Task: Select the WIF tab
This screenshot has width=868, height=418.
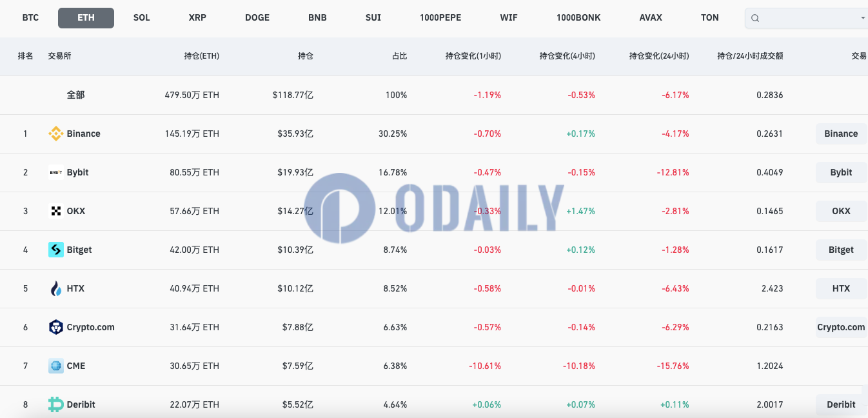Action: click(509, 18)
